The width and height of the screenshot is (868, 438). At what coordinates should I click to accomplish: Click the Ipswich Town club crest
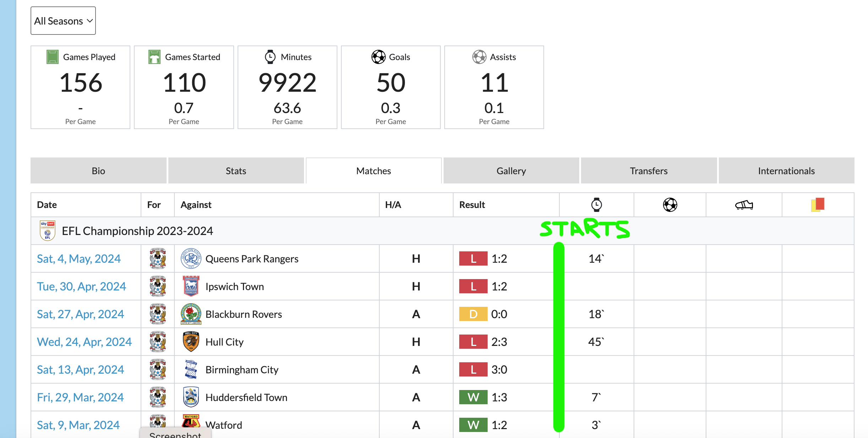191,286
